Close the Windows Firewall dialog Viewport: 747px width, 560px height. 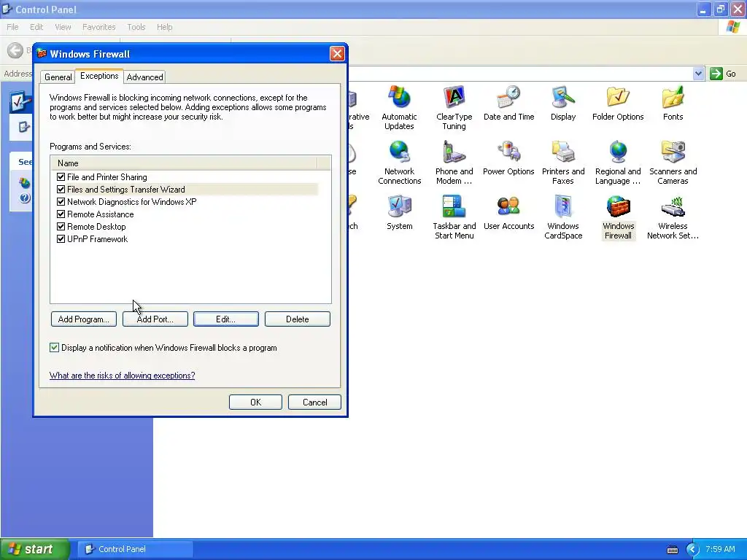(x=337, y=54)
